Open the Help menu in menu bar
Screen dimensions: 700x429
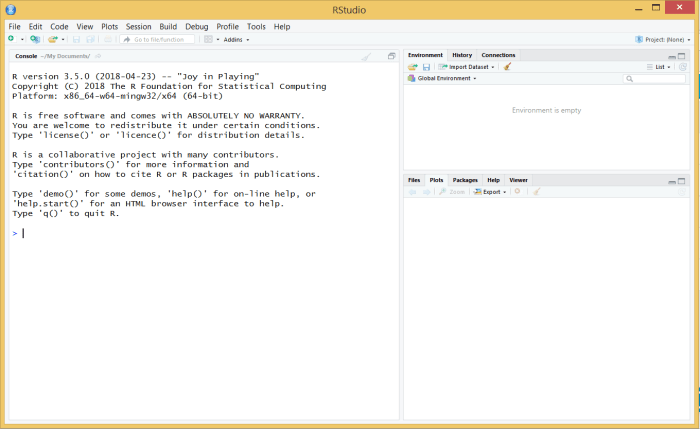(x=282, y=26)
